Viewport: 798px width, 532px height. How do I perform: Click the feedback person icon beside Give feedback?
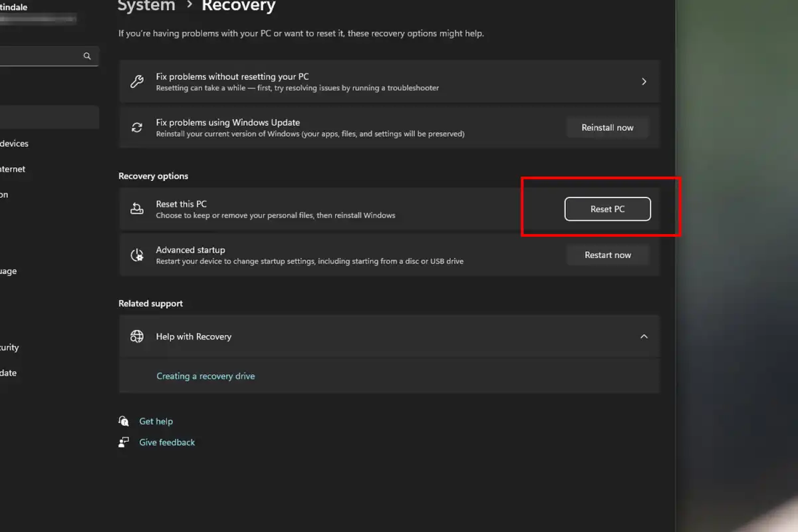[x=124, y=442]
